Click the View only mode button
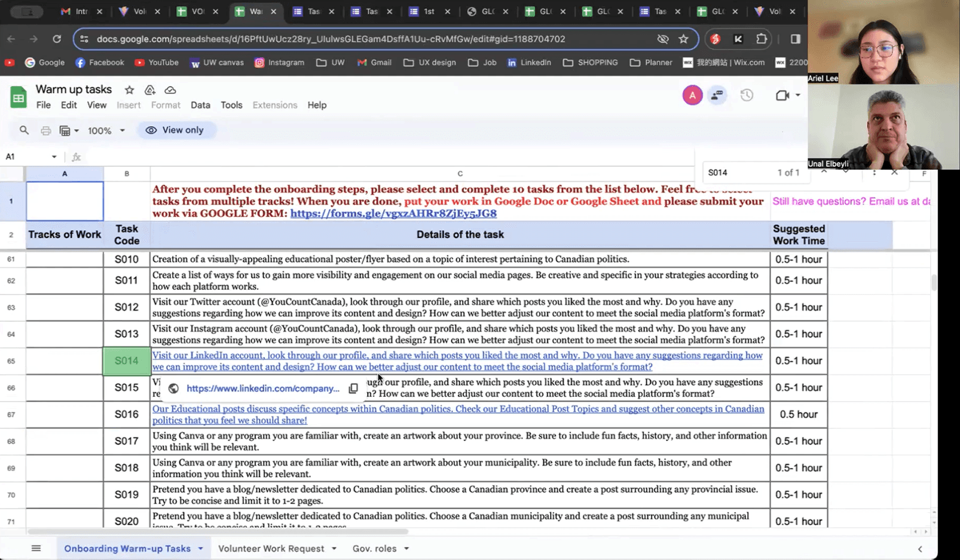The image size is (960, 560). 176,130
